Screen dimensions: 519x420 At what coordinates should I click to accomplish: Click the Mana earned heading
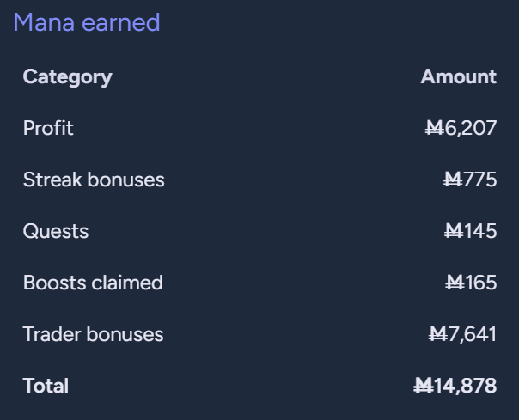click(x=87, y=22)
